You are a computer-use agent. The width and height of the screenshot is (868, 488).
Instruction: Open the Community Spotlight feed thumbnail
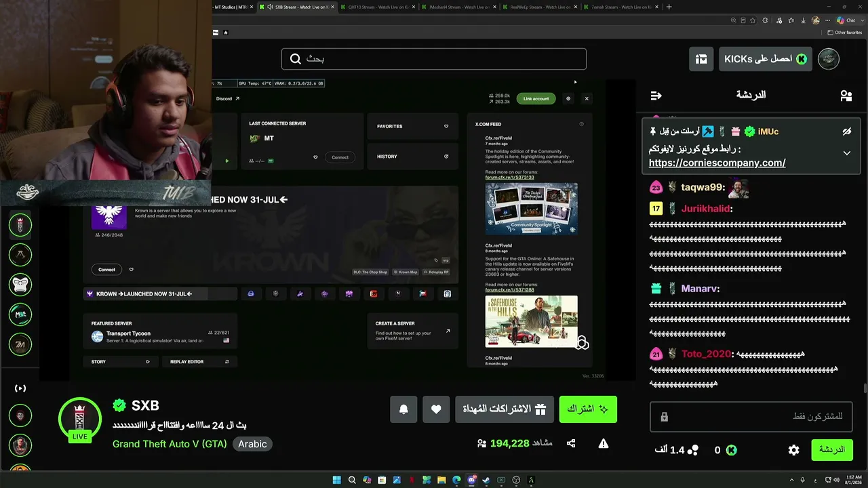click(x=532, y=209)
